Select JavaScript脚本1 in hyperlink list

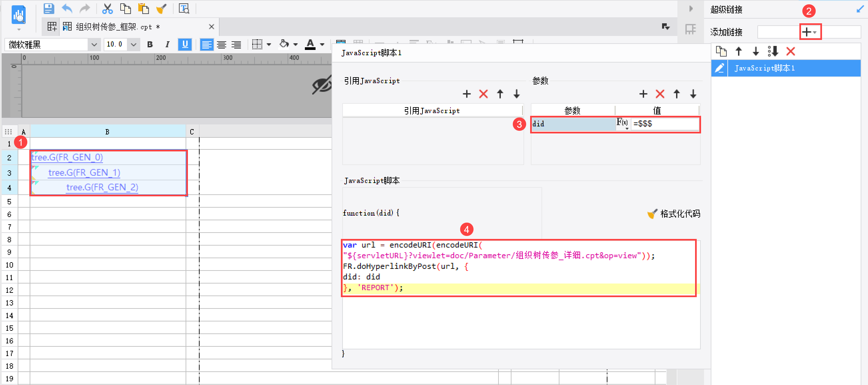(786, 68)
